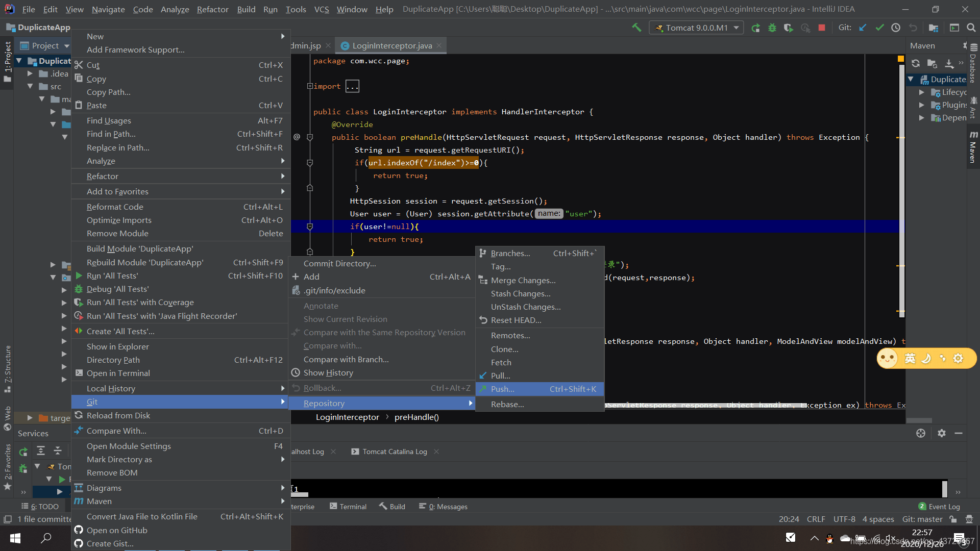Select Stash Changes... option
Viewport: 980px width, 551px height.
coord(540,293)
